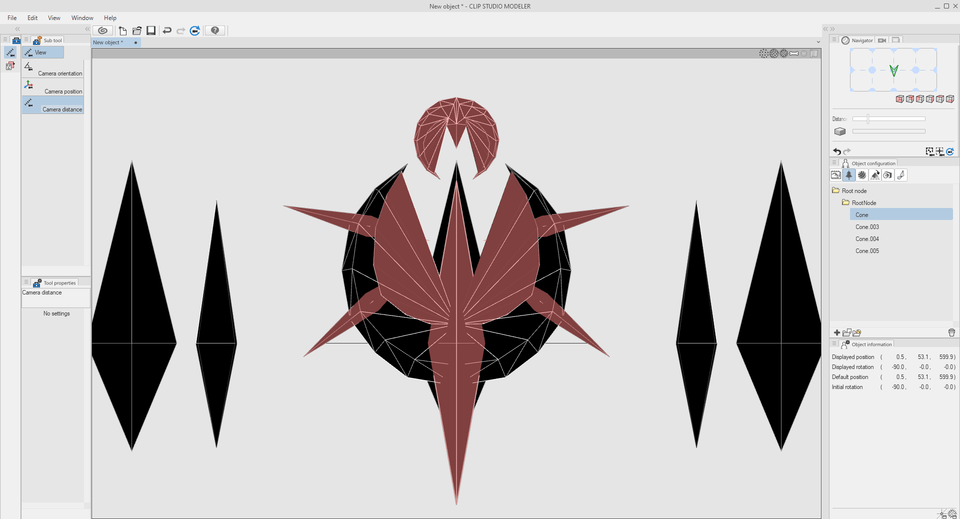Screen dimensions: 960x519
Task: Select movable parts category icon
Action: (x=901, y=175)
